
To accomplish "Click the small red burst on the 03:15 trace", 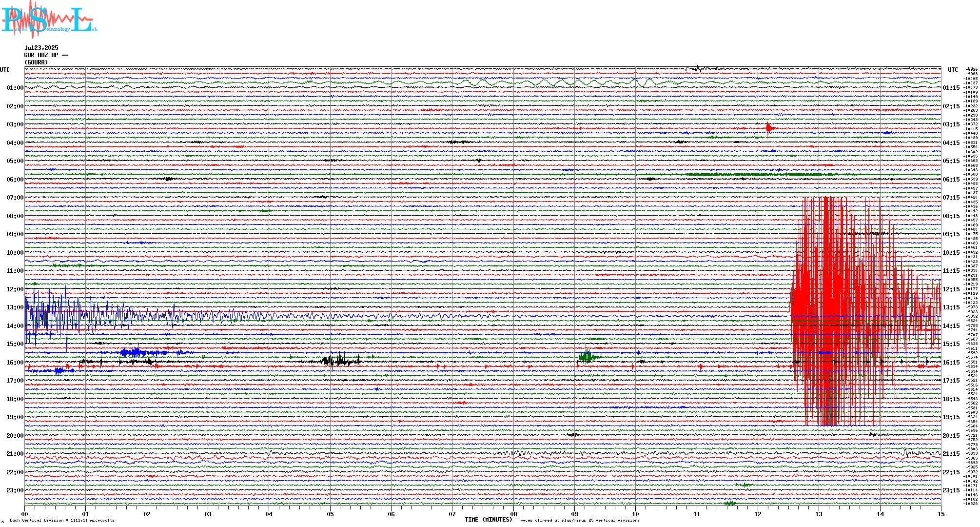I will click(x=769, y=128).
